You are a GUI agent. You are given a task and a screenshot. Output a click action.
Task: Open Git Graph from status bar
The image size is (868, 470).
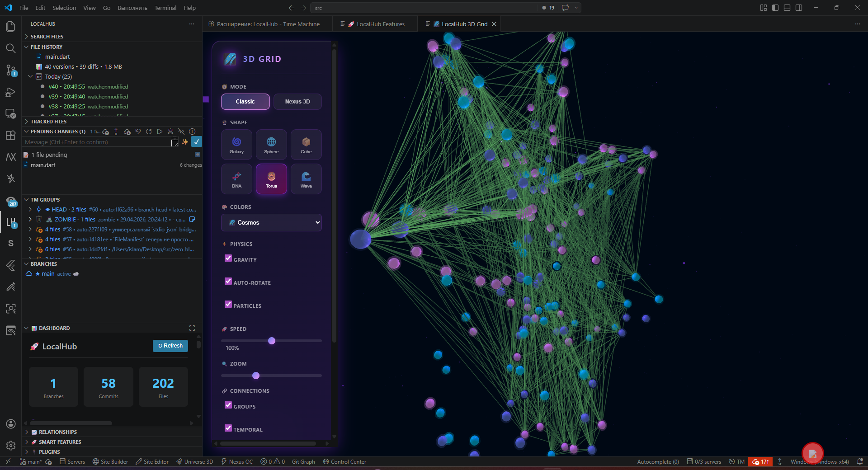pos(303,462)
